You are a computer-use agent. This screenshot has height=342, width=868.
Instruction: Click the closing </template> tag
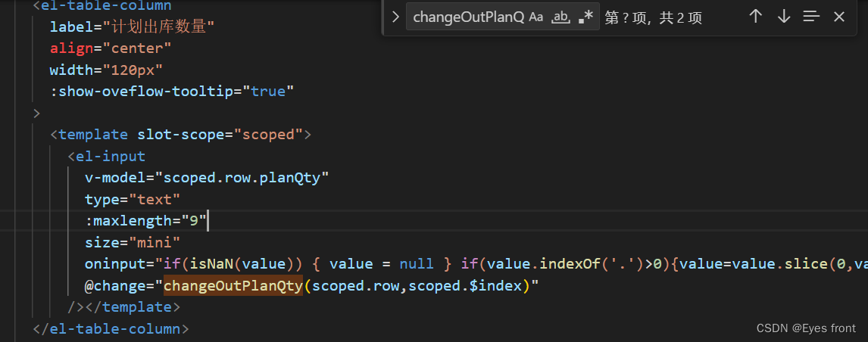[133, 307]
